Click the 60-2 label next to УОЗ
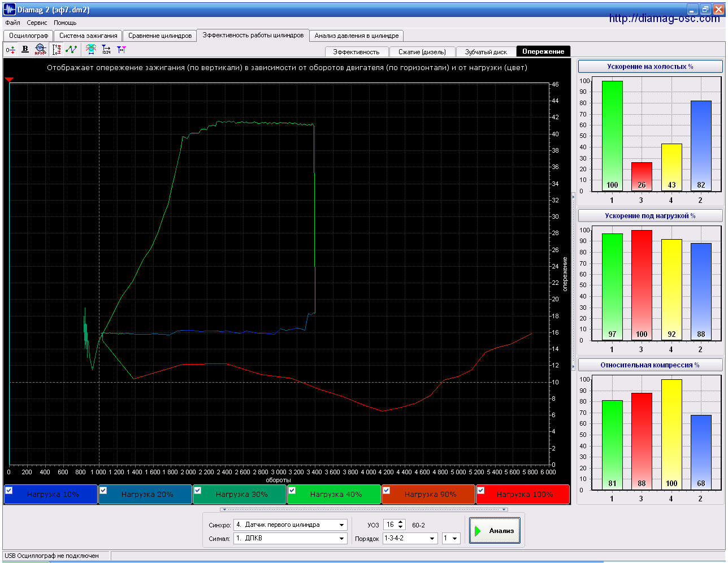728x563 pixels. pos(418,525)
